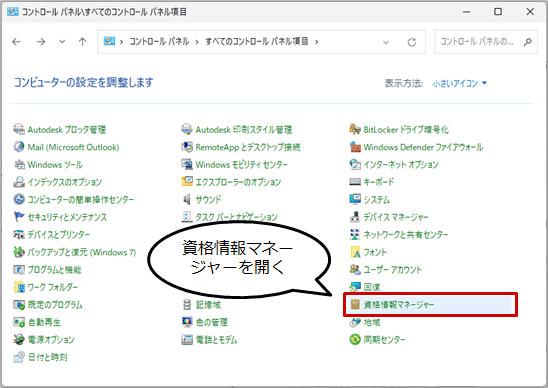The image size is (548, 388).
Task: Click the Autodesk 印刷スタイル管理 icon
Action: coord(187,129)
